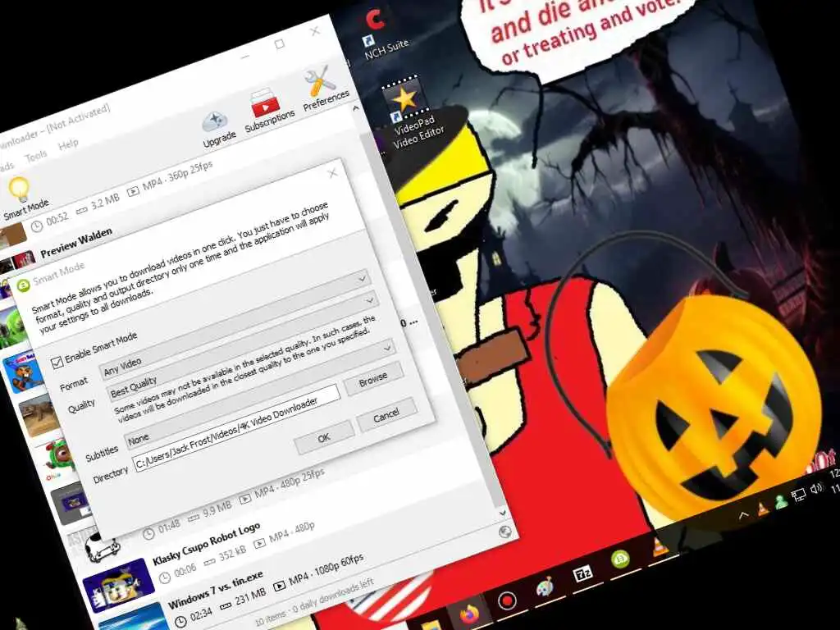The width and height of the screenshot is (840, 630).
Task: Close the Smart Mode dialog with X
Action: tap(333, 172)
